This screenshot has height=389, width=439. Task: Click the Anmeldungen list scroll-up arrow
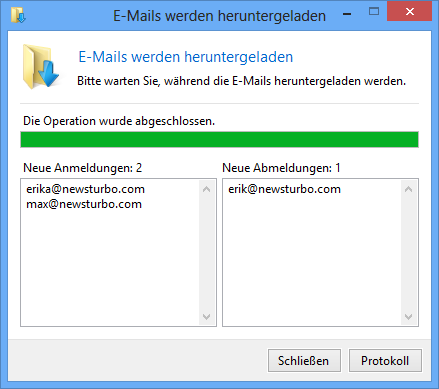point(206,189)
